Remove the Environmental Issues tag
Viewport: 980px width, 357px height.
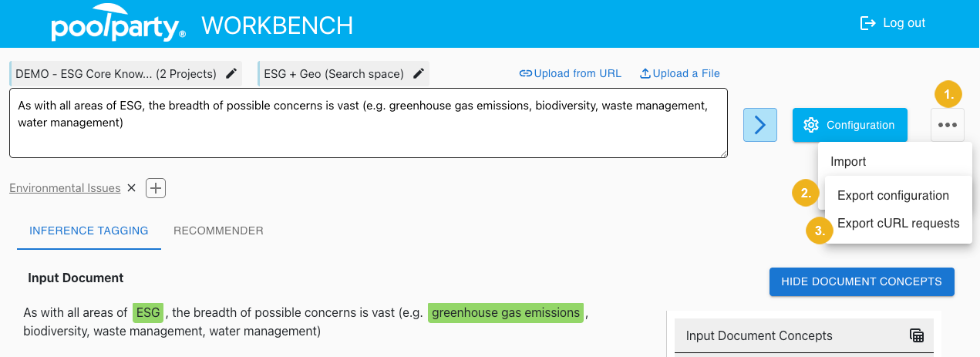click(131, 187)
